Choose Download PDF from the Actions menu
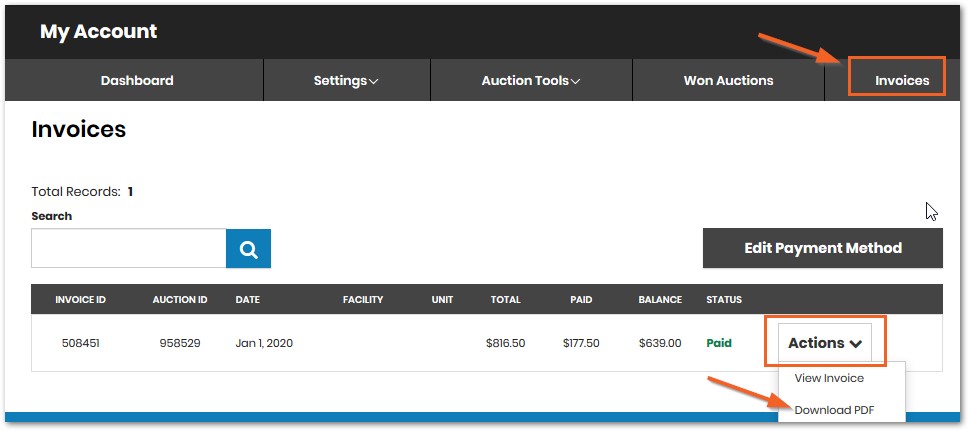Screen dimensions: 969x431 [834, 410]
